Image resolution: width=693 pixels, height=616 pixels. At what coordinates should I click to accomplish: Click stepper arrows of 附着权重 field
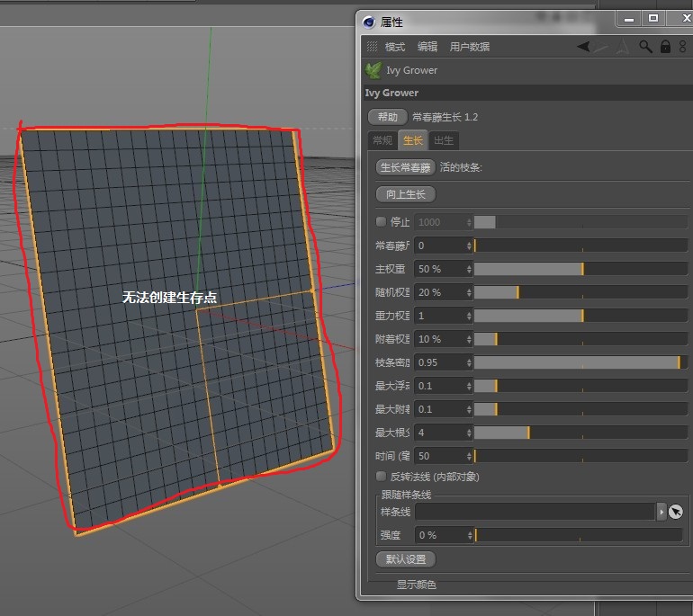[x=469, y=339]
